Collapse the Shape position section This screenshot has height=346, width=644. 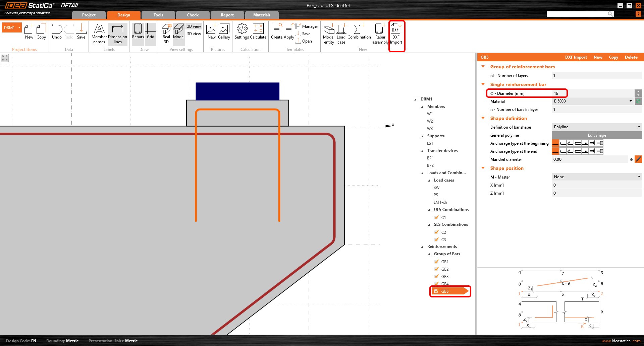[x=483, y=168]
